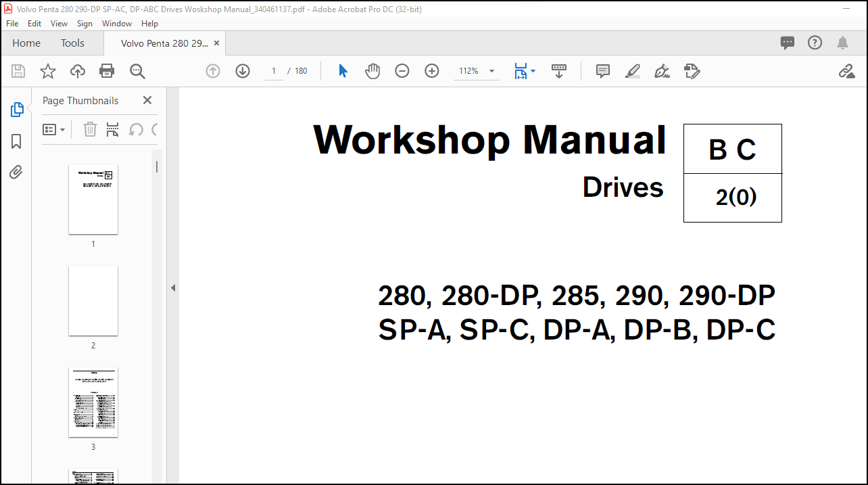Open the View menu
Image resolution: width=868 pixels, height=485 pixels.
point(59,23)
